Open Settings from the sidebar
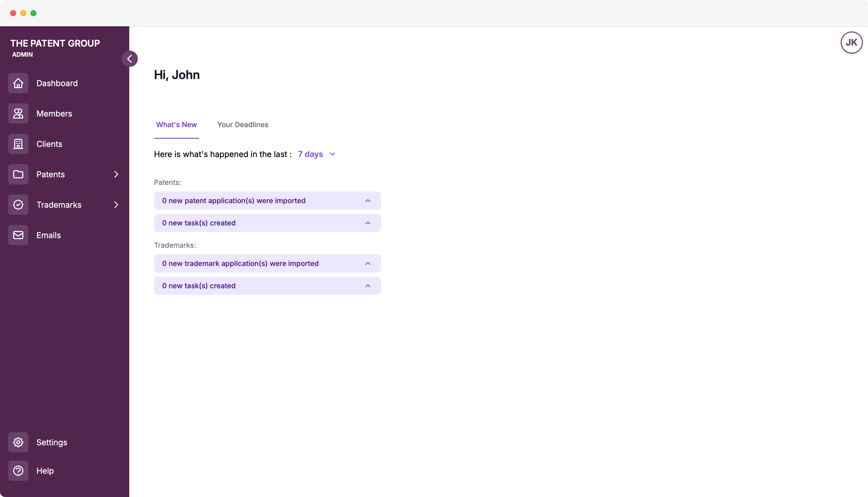This screenshot has width=868, height=497. click(52, 442)
